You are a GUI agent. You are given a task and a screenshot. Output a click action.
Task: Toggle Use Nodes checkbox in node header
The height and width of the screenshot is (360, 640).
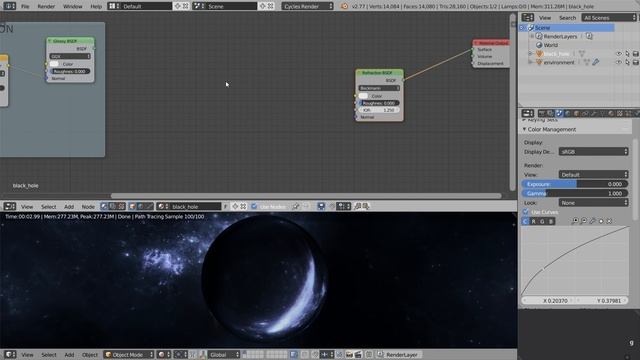pos(254,207)
